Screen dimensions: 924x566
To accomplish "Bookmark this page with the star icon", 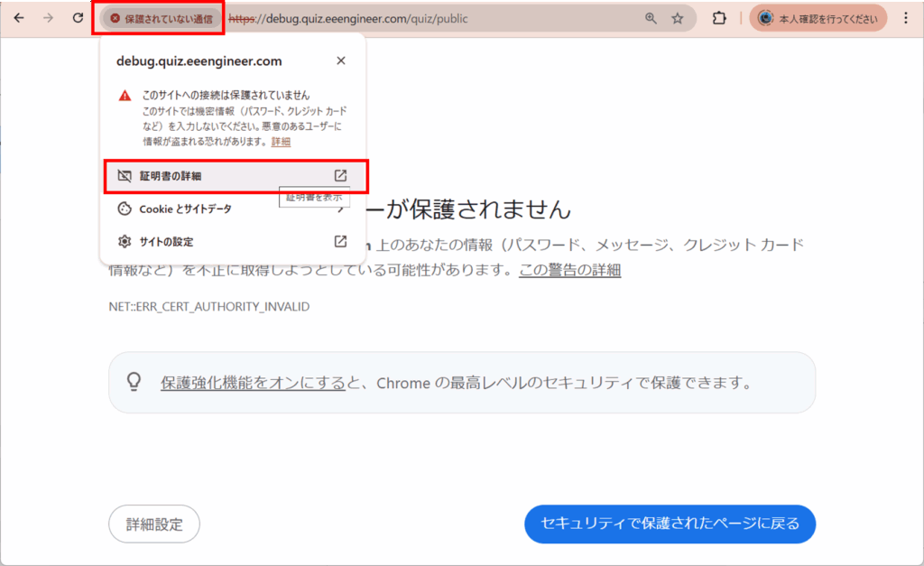I will 678,18.
